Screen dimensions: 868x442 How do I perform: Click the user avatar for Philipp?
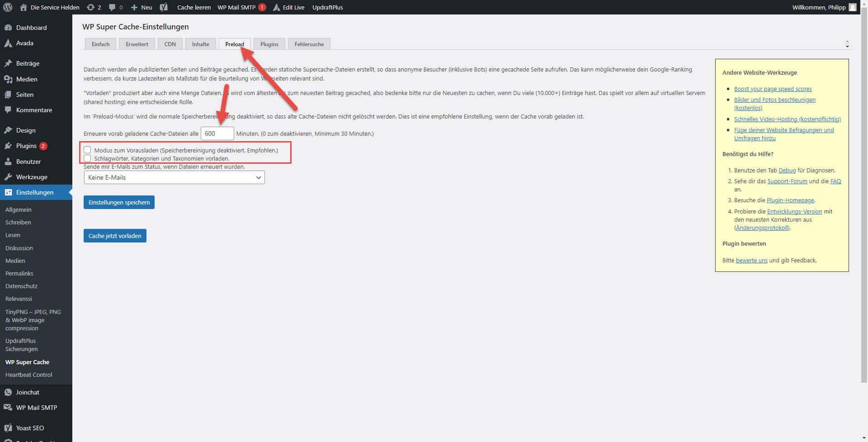[x=853, y=7]
